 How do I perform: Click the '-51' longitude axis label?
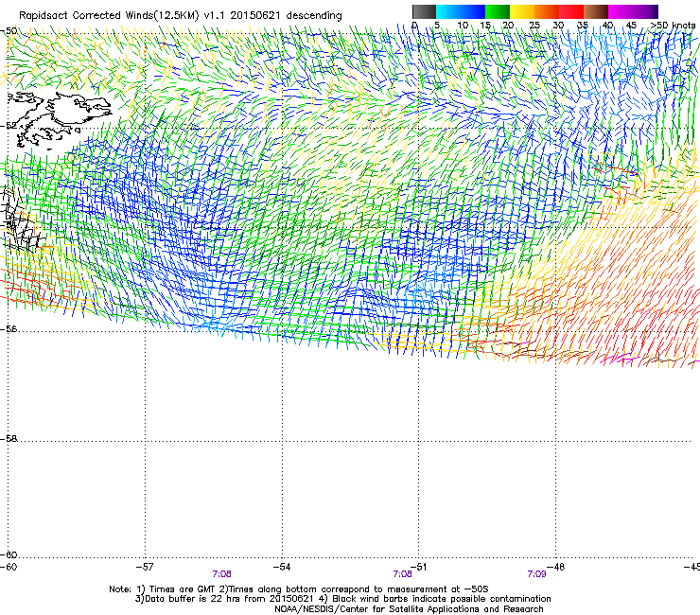(x=419, y=567)
